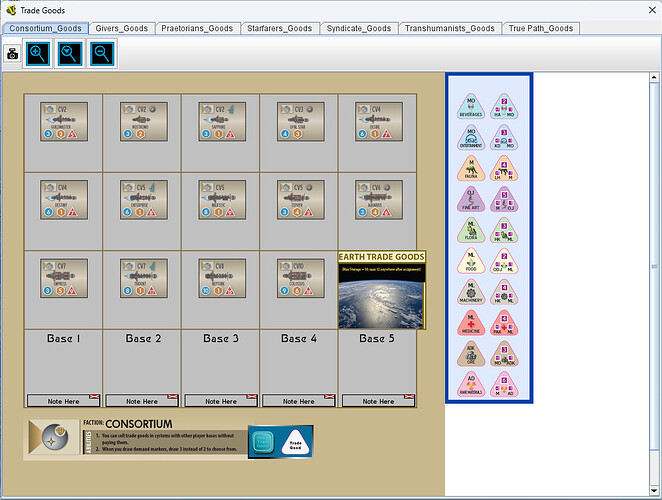
Task: Switch to the True Path_Goods tab
Action: click(x=541, y=28)
